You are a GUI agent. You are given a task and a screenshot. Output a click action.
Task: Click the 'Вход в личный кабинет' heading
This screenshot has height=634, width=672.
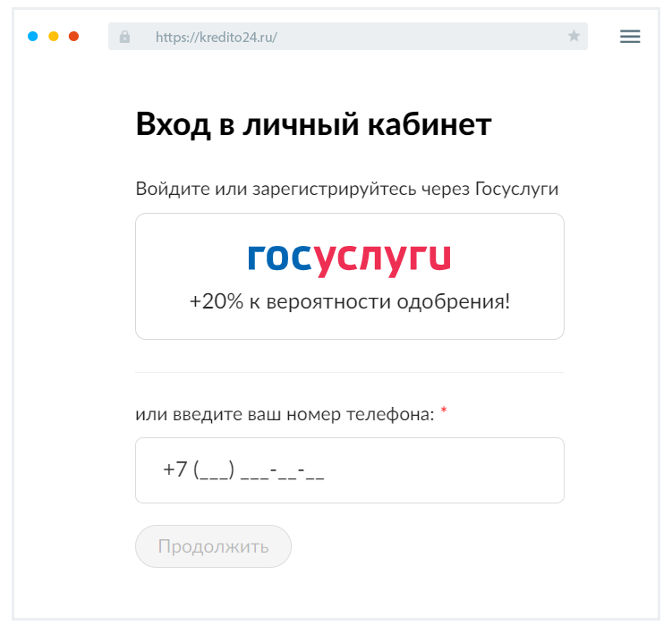tap(313, 124)
